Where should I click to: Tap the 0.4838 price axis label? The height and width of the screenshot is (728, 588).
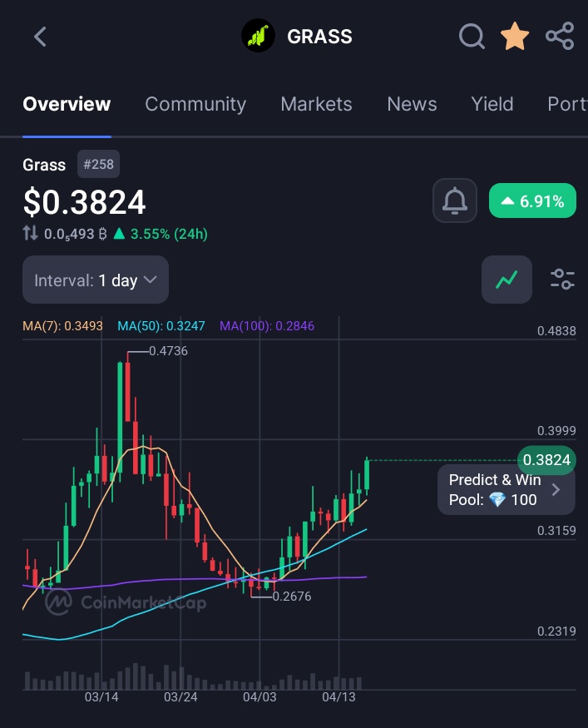click(556, 331)
